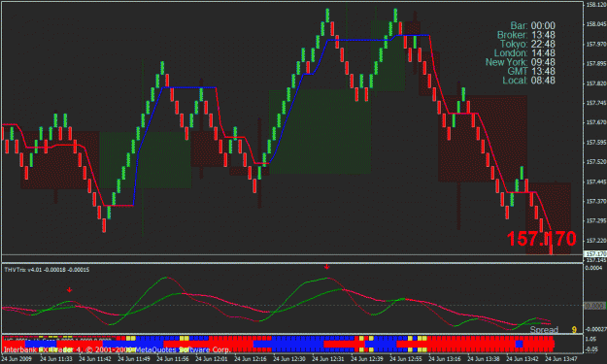Click 157.220 on the price axis
Viewport: 607px width, 364px height.
595,240
